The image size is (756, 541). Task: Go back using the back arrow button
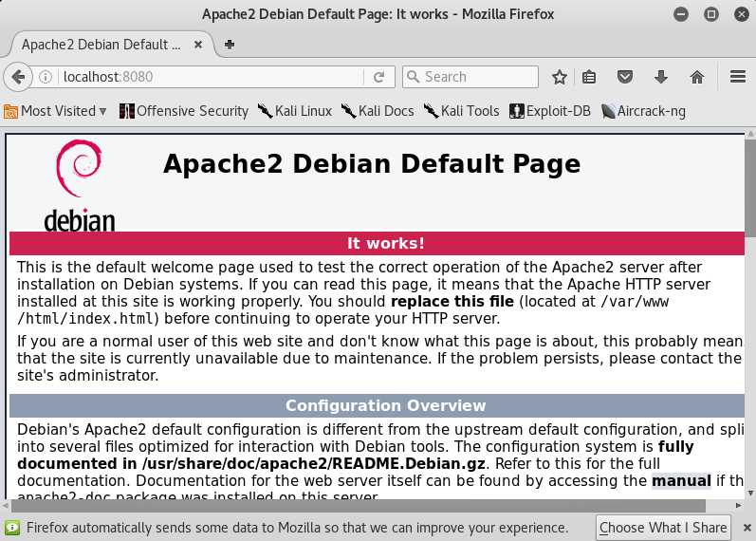point(18,77)
